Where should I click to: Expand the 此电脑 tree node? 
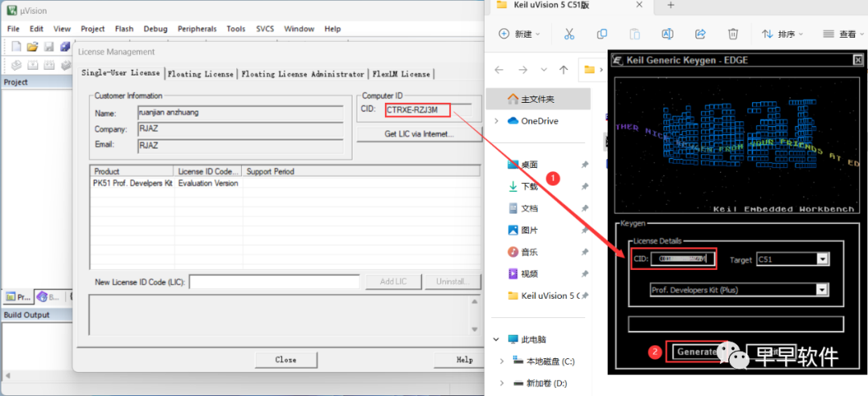tap(497, 340)
